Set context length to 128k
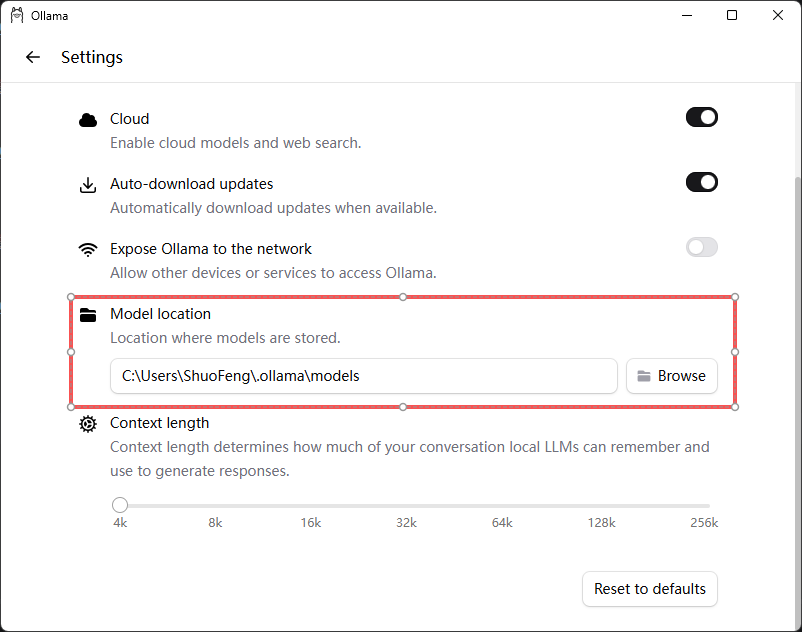This screenshot has width=802, height=632. 602,523
